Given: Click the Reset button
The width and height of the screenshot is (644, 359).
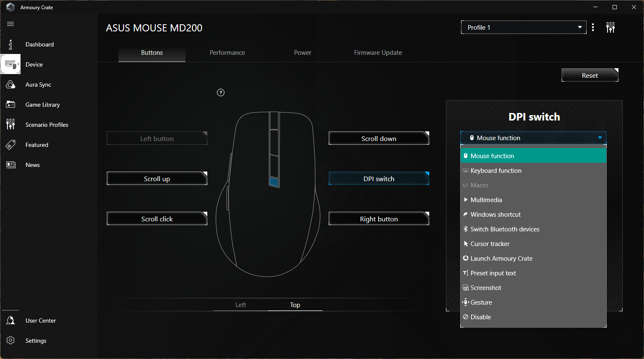Looking at the screenshot, I should [x=590, y=75].
